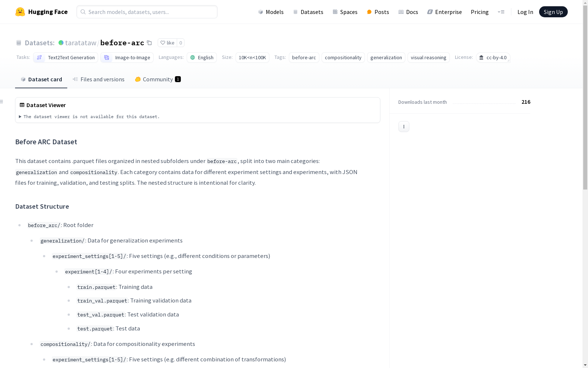Image resolution: width=588 pixels, height=368 pixels.
Task: Click the Sign Up button
Action: 553,12
